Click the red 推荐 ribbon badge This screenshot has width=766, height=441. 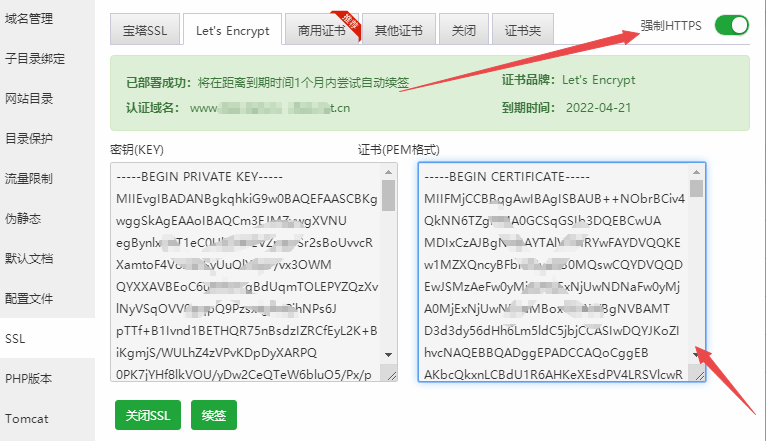click(350, 24)
